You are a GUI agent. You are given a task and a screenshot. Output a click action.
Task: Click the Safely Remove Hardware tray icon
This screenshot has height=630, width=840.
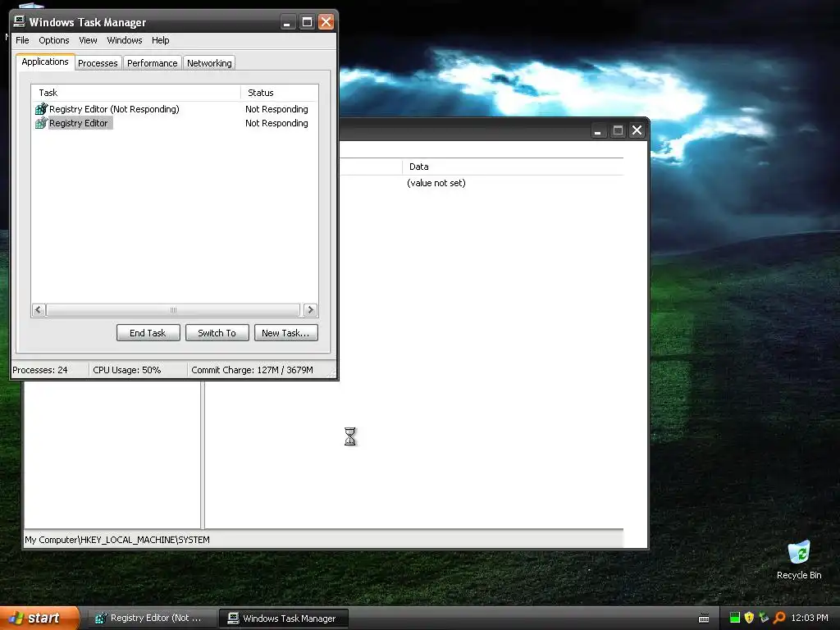(x=764, y=618)
